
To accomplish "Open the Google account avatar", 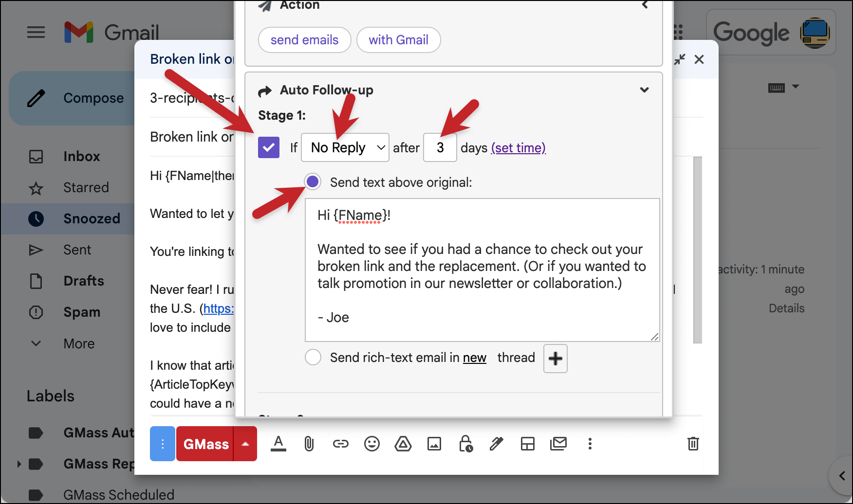I will point(815,33).
